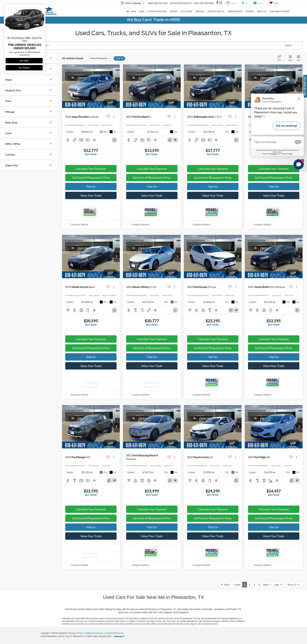
Task: Expand the MPG / MPGe filter
Action: point(29,144)
